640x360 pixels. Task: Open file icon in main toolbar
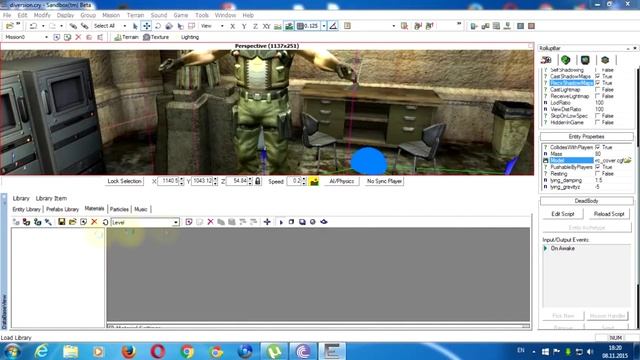(9, 26)
